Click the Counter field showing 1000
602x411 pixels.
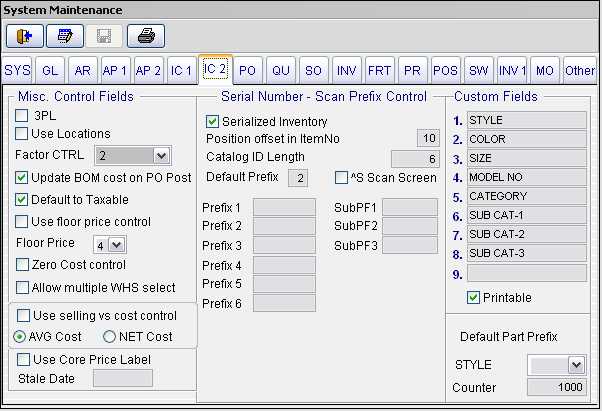click(x=557, y=387)
